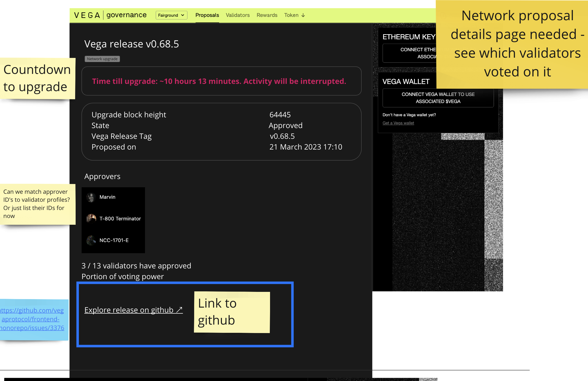The height and width of the screenshot is (381, 588).
Task: Click the VEGA governance logo
Action: pyautogui.click(x=110, y=15)
